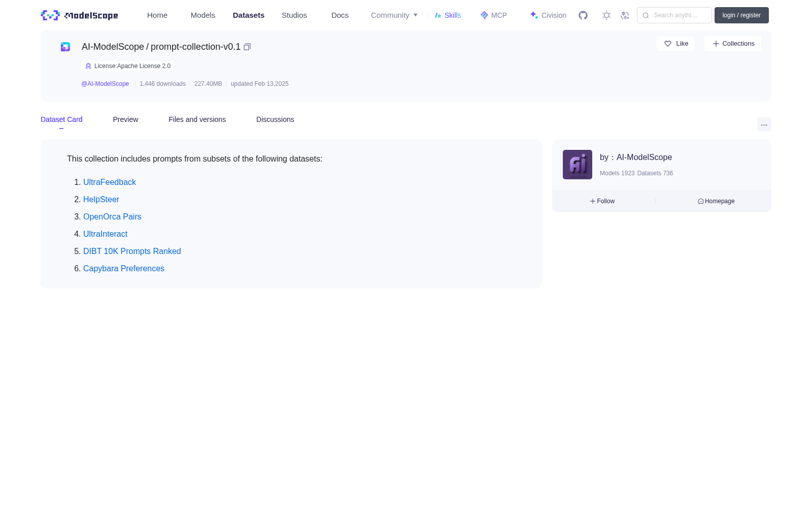Click the "227.40MB" size text
The image size is (812, 508).
208,84
